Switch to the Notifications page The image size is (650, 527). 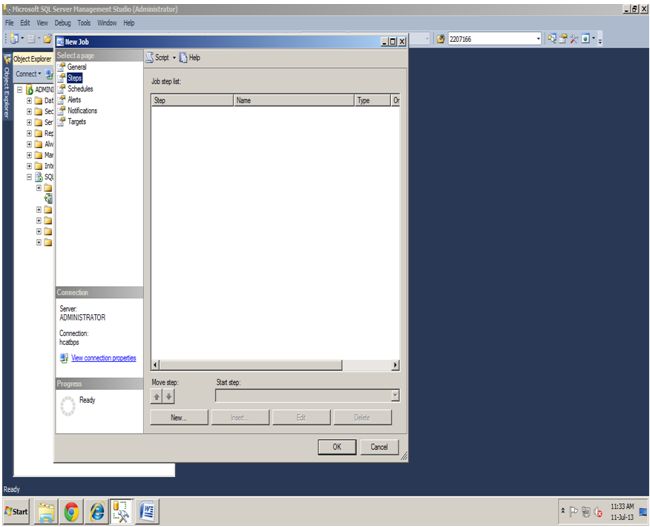click(82, 110)
